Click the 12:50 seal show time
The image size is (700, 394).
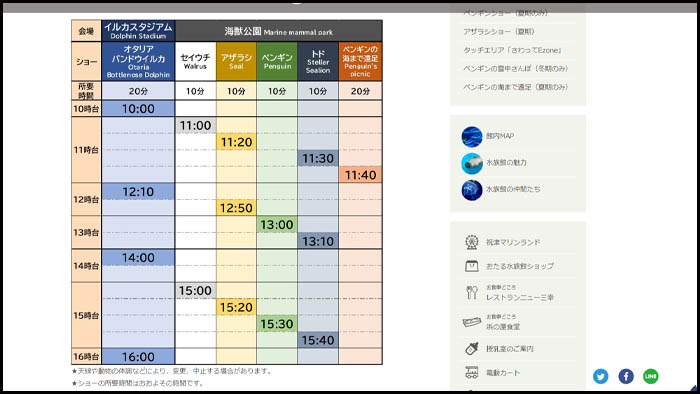(236, 208)
